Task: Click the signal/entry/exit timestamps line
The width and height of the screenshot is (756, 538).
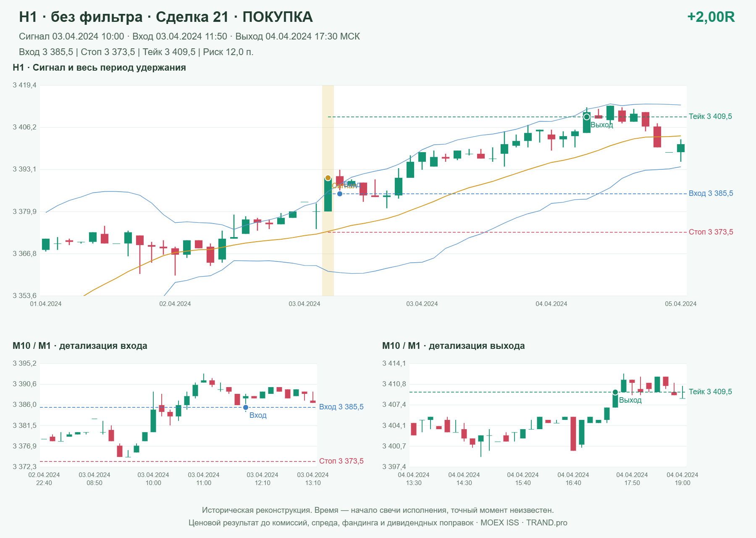Action: tap(189, 37)
